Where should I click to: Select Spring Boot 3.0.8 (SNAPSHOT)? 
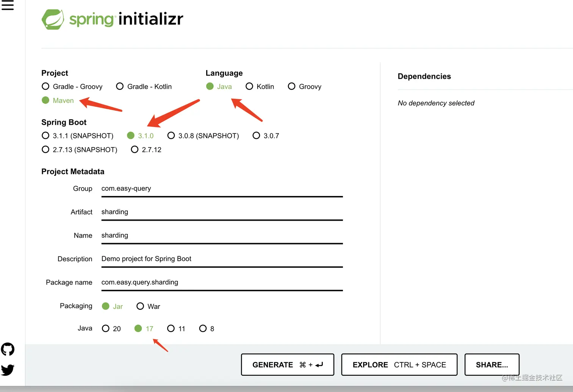click(203, 136)
